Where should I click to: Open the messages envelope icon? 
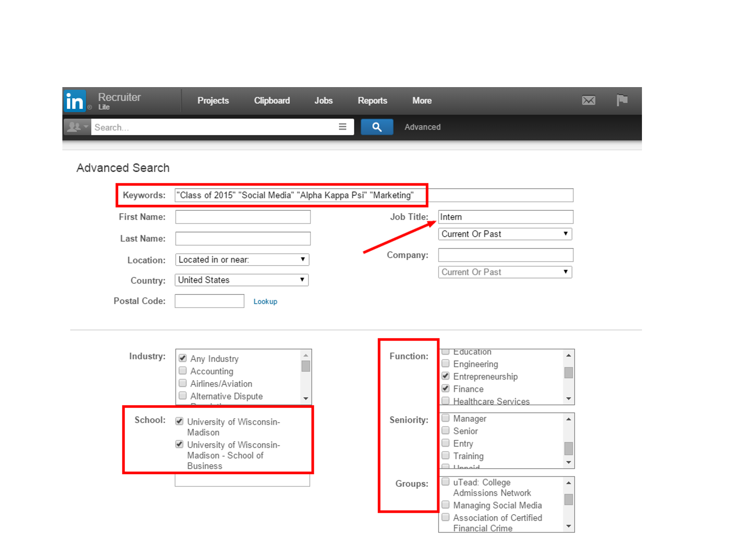(589, 100)
